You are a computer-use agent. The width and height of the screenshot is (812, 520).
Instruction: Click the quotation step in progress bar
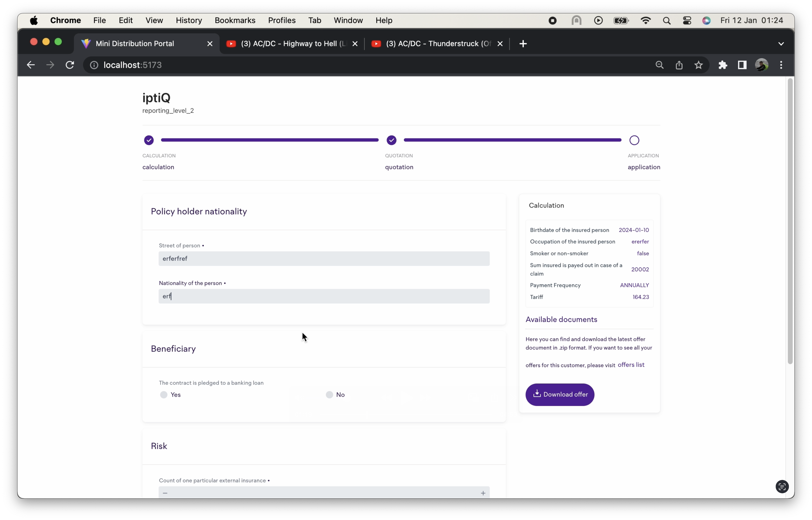[391, 140]
